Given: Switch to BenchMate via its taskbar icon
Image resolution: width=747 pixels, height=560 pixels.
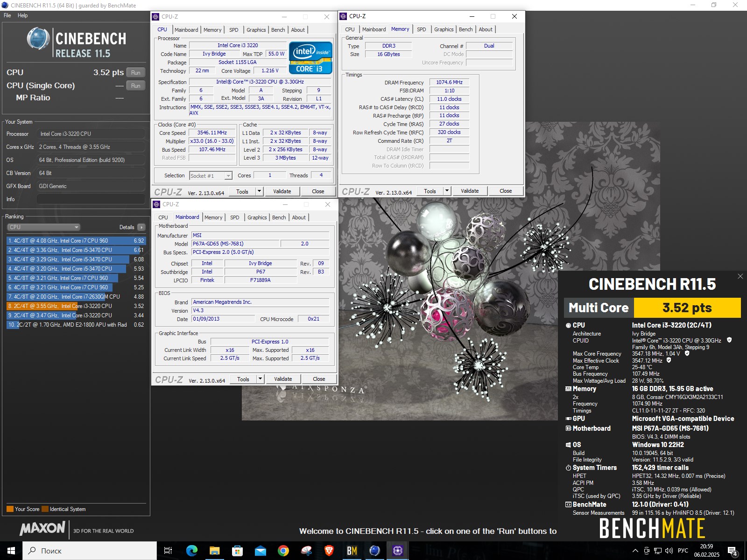Looking at the screenshot, I should (x=352, y=551).
